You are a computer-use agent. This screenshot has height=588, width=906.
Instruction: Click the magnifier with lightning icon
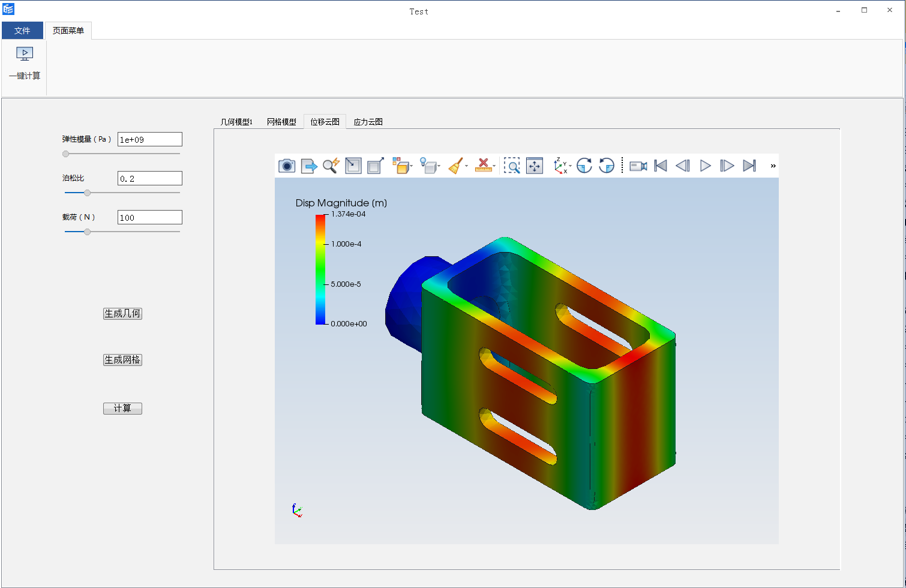point(331,166)
